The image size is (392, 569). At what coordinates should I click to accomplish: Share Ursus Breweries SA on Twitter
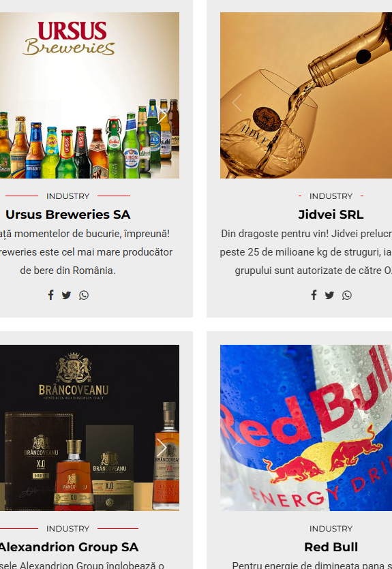coord(66,295)
